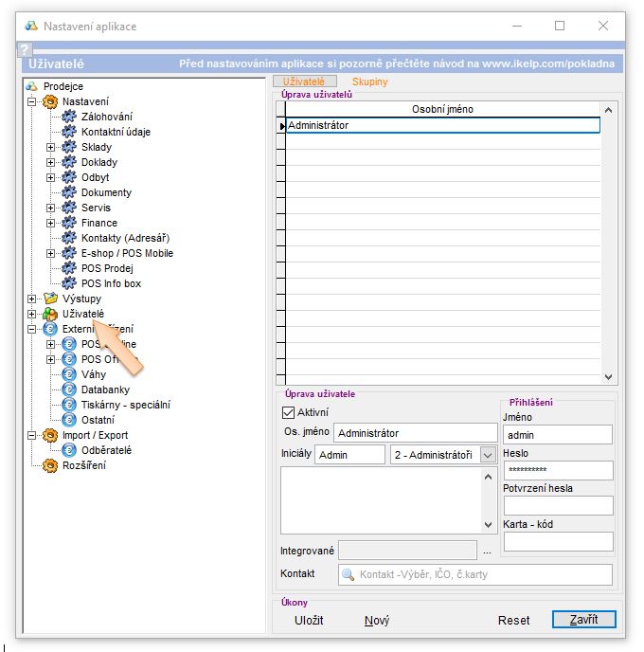Toggle the Aktivní checkbox
This screenshot has height=652, width=644.
[x=289, y=412]
